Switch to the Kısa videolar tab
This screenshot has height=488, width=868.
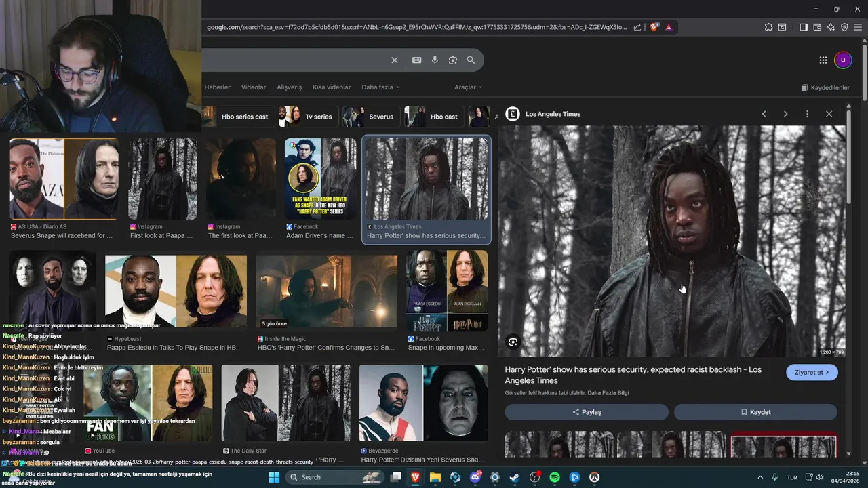(x=332, y=87)
